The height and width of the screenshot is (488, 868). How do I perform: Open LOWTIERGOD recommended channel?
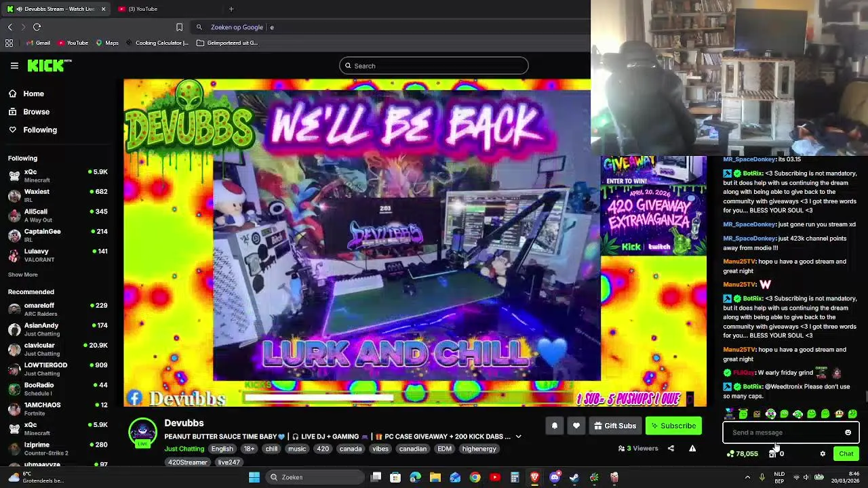coord(58,369)
